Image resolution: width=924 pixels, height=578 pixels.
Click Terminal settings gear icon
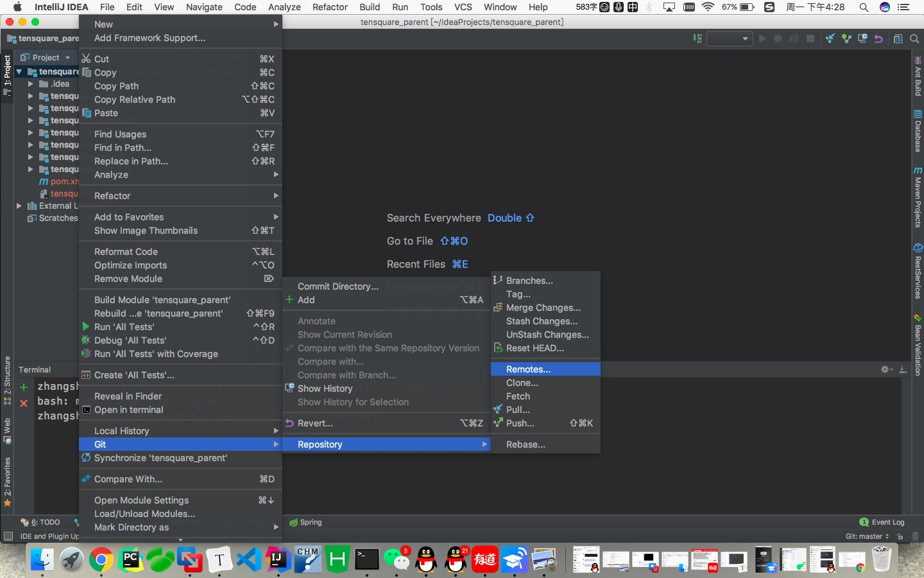(885, 369)
